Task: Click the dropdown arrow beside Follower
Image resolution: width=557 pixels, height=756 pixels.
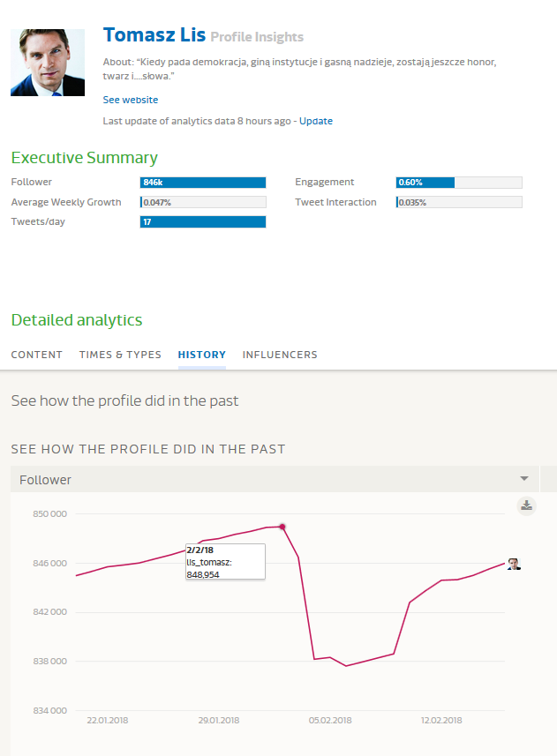Action: pyautogui.click(x=524, y=479)
